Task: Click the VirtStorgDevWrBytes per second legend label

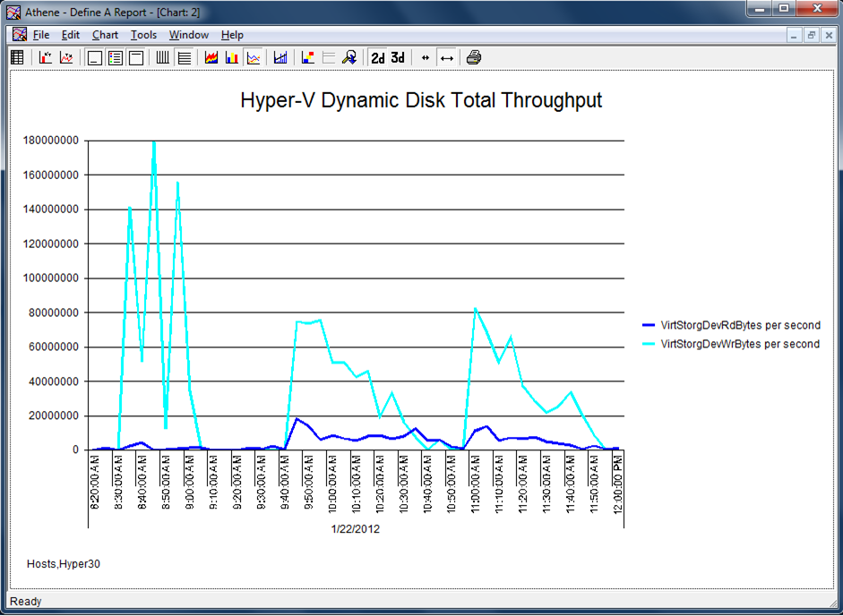Action: [740, 344]
